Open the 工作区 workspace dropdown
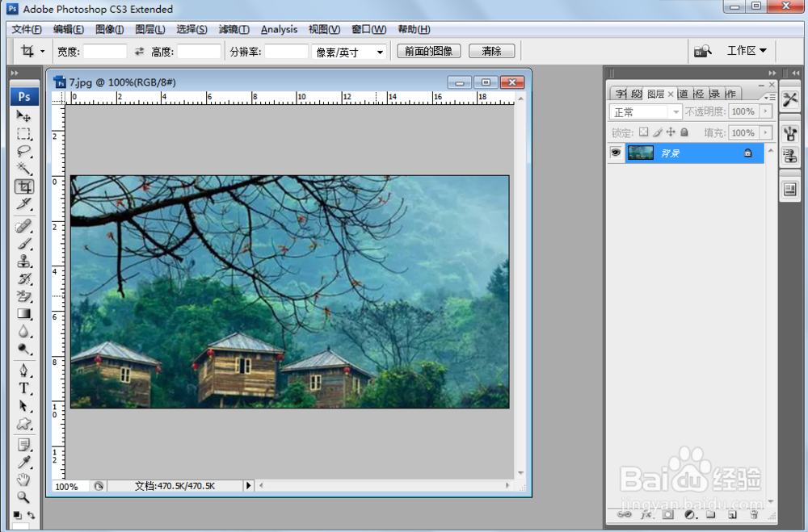Screen dimensions: 808x532 point(744,50)
